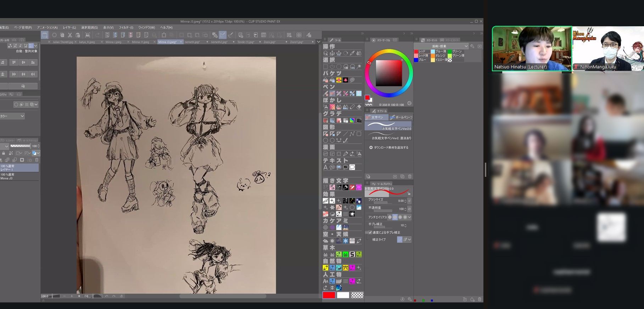
Task: Click the scissors cut icon in the toolbar
Action: tap(70, 35)
